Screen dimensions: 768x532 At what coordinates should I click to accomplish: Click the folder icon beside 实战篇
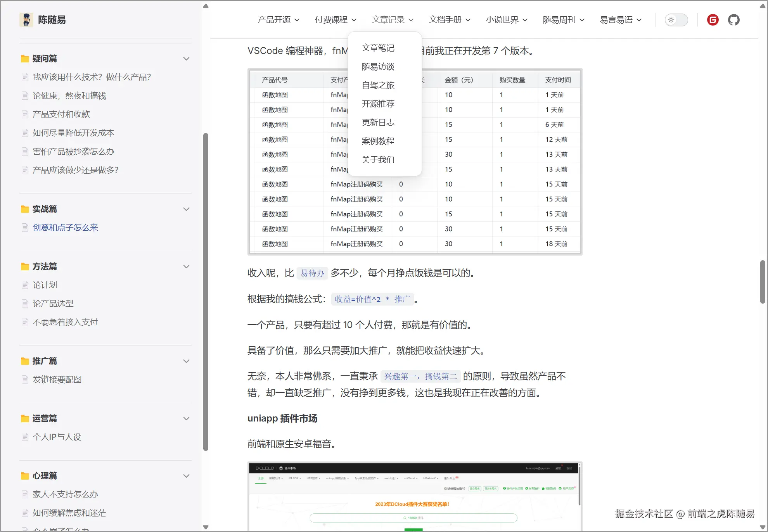pyautogui.click(x=24, y=209)
